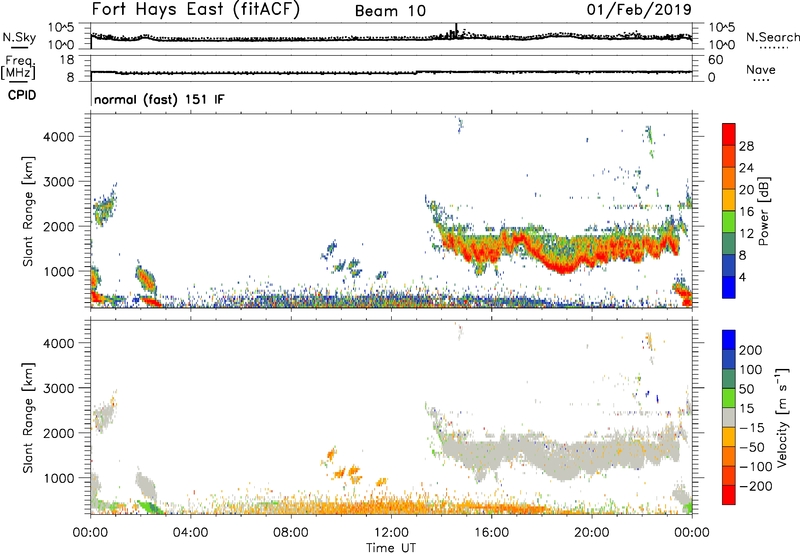This screenshot has width=800, height=554.
Task: Click the '20:00' time tick label
Action: click(591, 533)
